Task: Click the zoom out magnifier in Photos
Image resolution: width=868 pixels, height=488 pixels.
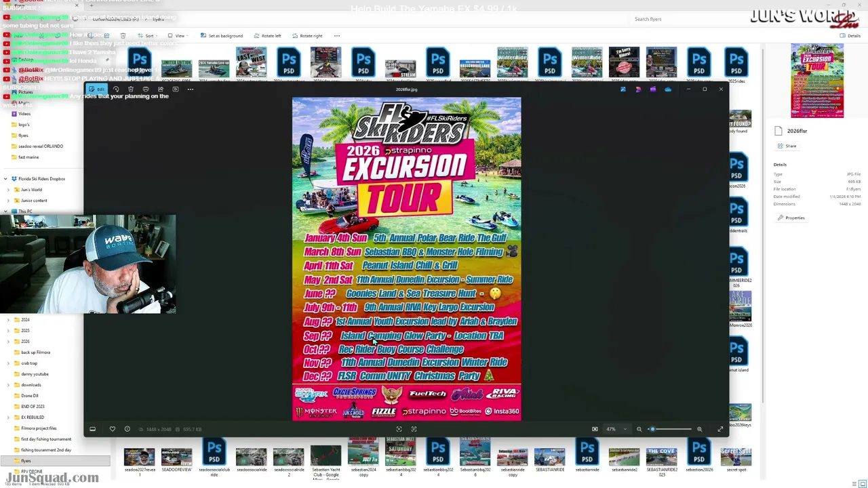Action: pyautogui.click(x=639, y=429)
